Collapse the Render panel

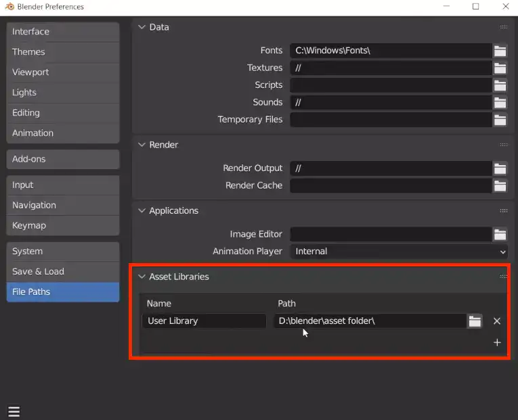pyautogui.click(x=142, y=145)
